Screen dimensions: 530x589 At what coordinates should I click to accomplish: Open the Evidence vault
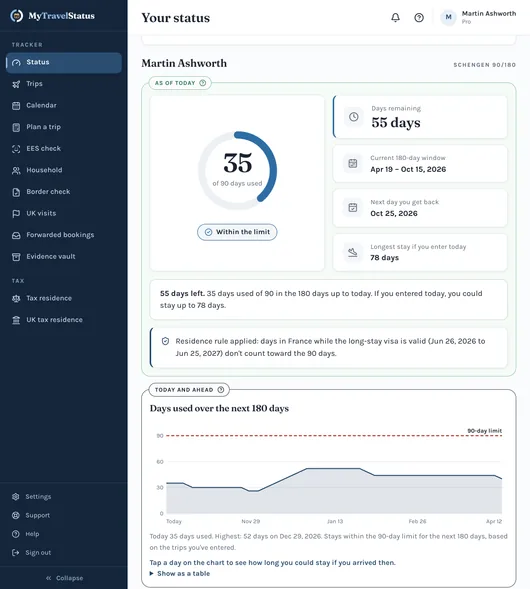pyautogui.click(x=51, y=257)
